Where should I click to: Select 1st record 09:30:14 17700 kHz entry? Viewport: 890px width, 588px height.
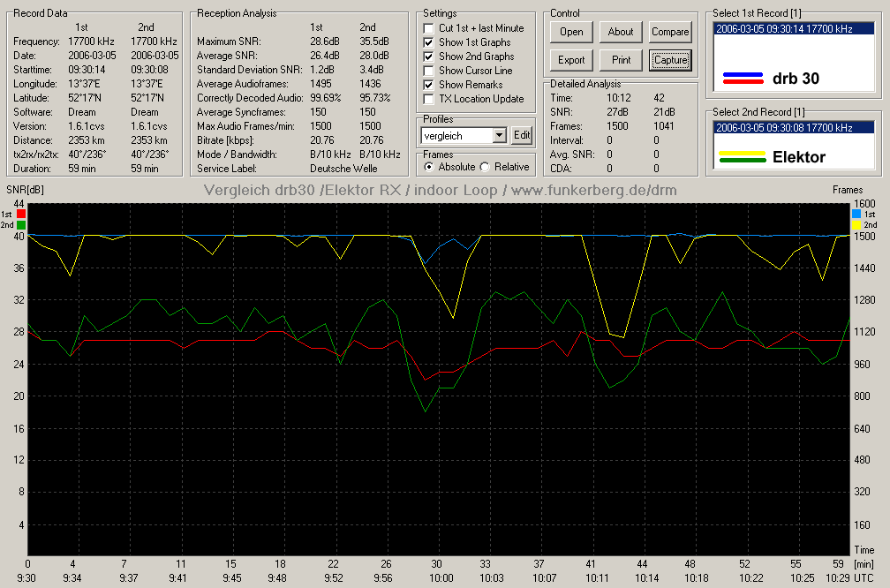tap(793, 29)
